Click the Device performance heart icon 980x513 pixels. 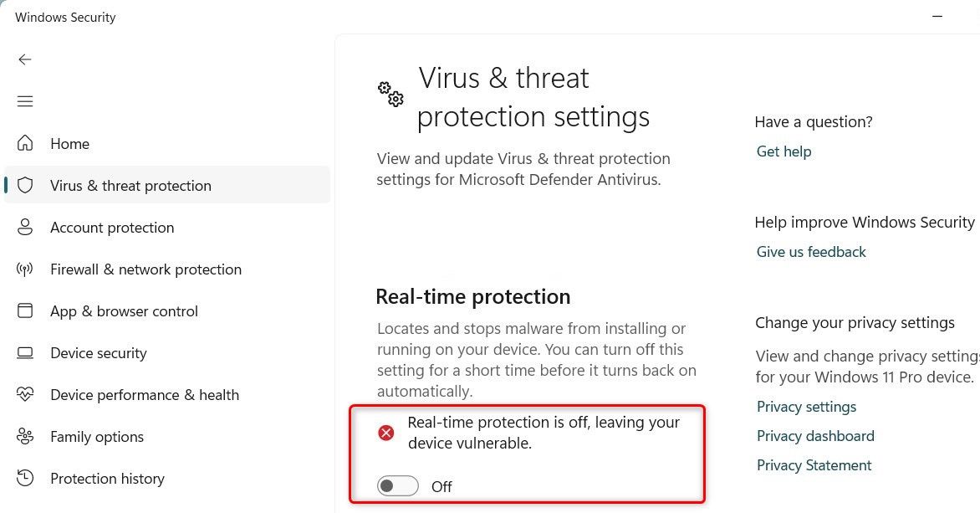pyautogui.click(x=25, y=395)
